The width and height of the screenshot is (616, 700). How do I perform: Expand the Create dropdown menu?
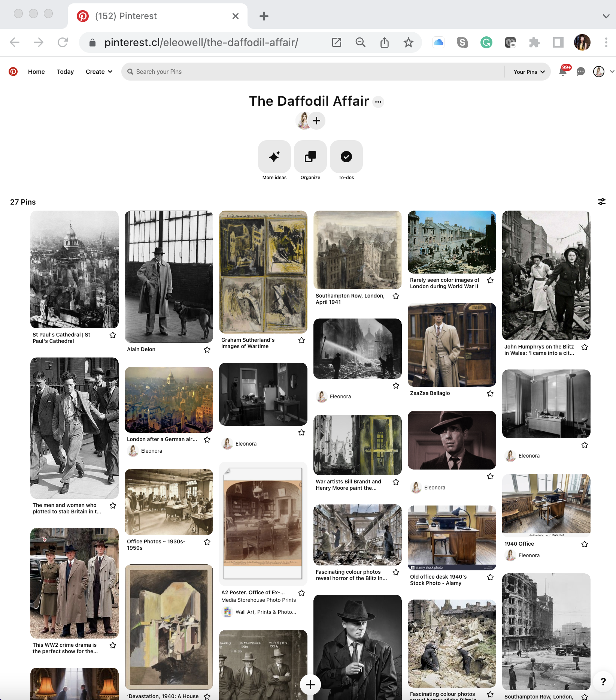coord(99,72)
